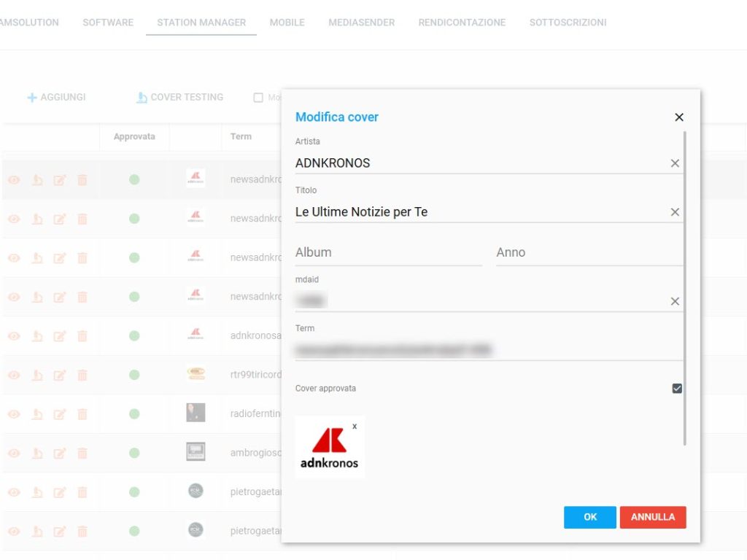This screenshot has width=747, height=560.
Task: Close the Modifica cover dialog
Action: (x=679, y=117)
